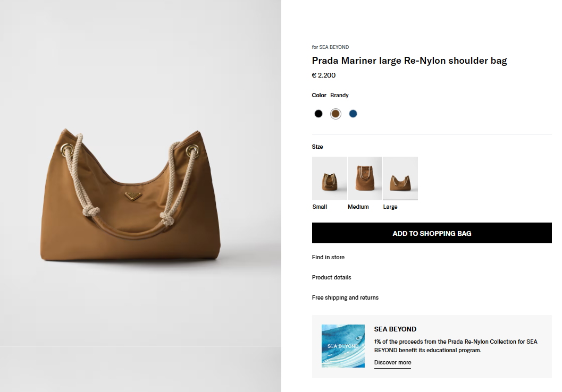Select the black color swatch
The width and height of the screenshot is (562, 392).
pyautogui.click(x=318, y=114)
